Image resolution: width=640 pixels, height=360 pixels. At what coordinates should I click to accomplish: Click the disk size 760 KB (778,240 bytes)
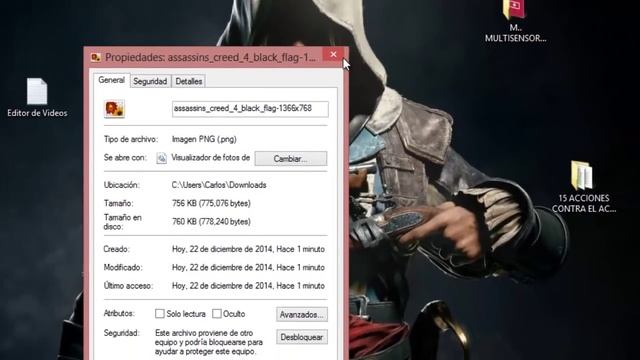point(211,222)
